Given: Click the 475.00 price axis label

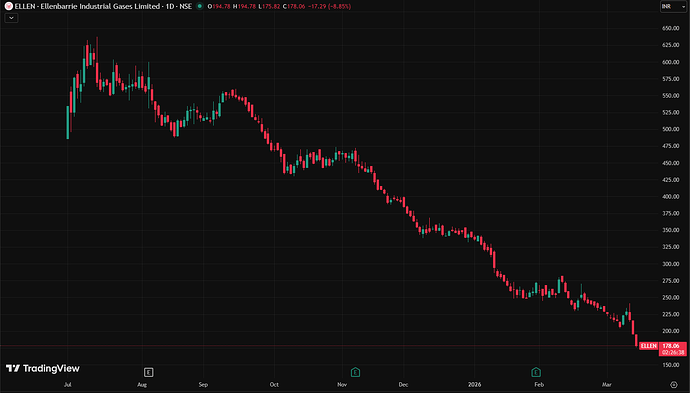Looking at the screenshot, I should [671, 146].
